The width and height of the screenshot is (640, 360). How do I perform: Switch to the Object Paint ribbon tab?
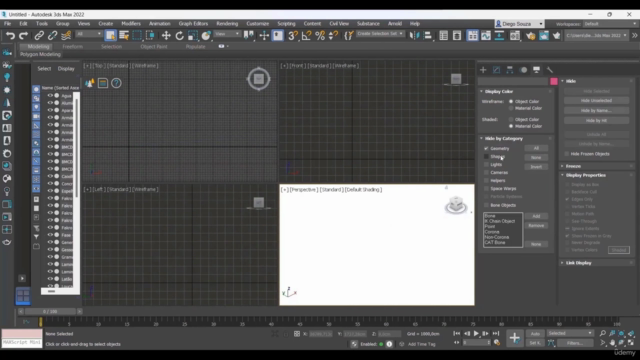(x=154, y=47)
